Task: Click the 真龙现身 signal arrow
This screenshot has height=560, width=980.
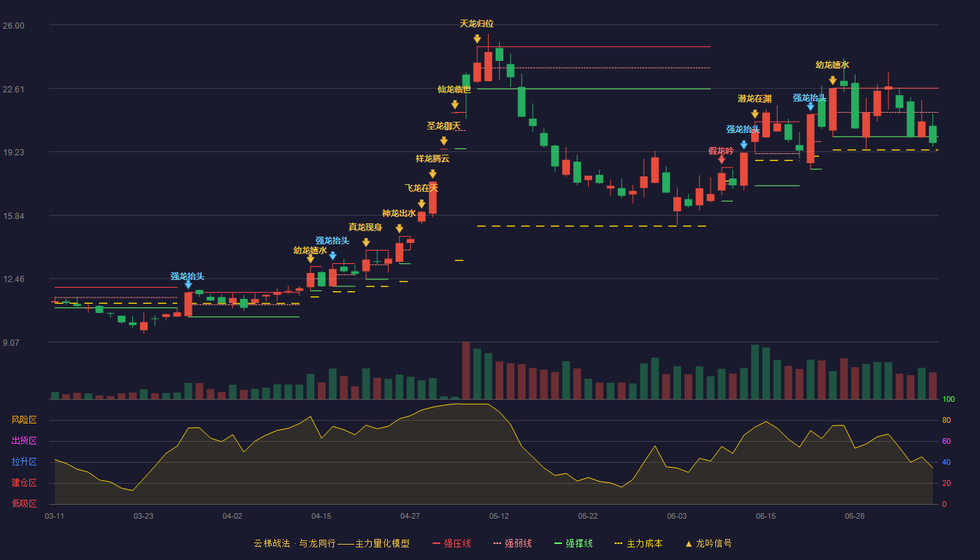Action: click(x=366, y=243)
